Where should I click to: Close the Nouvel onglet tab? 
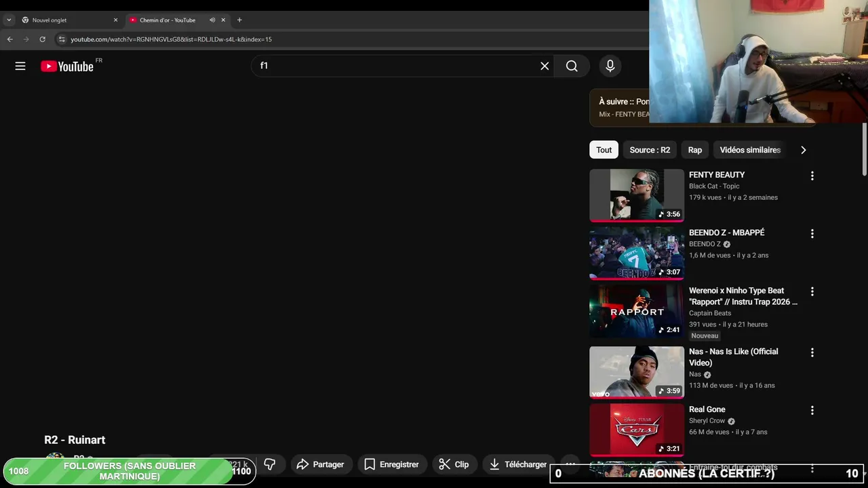click(115, 20)
